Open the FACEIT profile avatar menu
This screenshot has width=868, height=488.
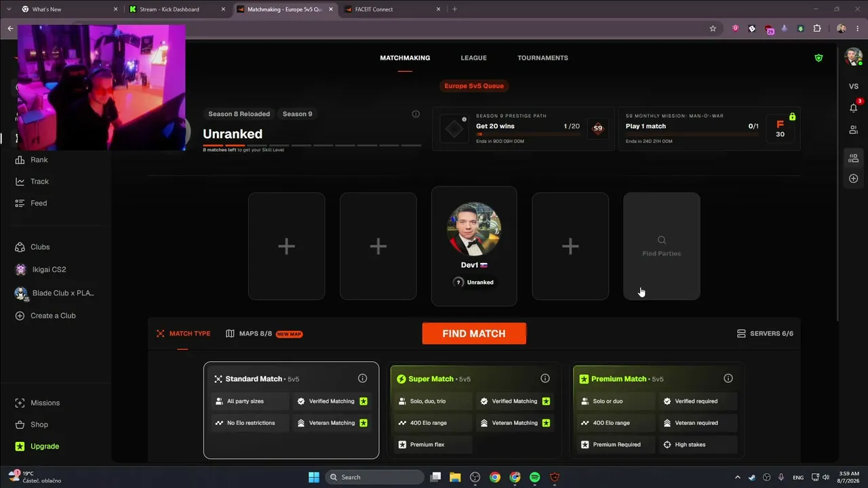(853, 57)
